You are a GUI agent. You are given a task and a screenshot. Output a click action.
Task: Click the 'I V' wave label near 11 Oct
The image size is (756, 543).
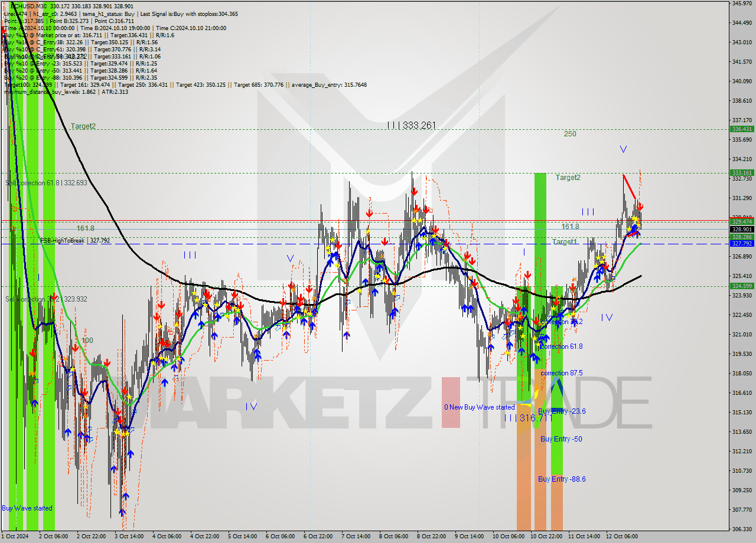click(x=607, y=318)
